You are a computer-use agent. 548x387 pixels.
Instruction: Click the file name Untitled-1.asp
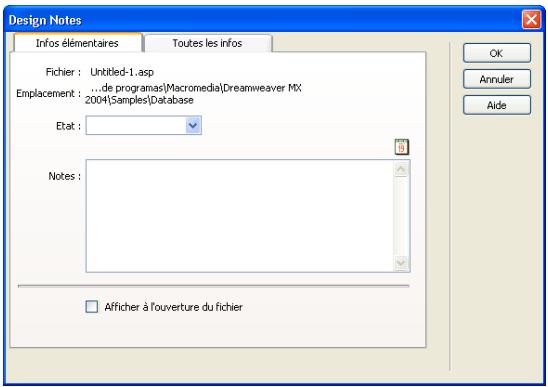[122, 72]
